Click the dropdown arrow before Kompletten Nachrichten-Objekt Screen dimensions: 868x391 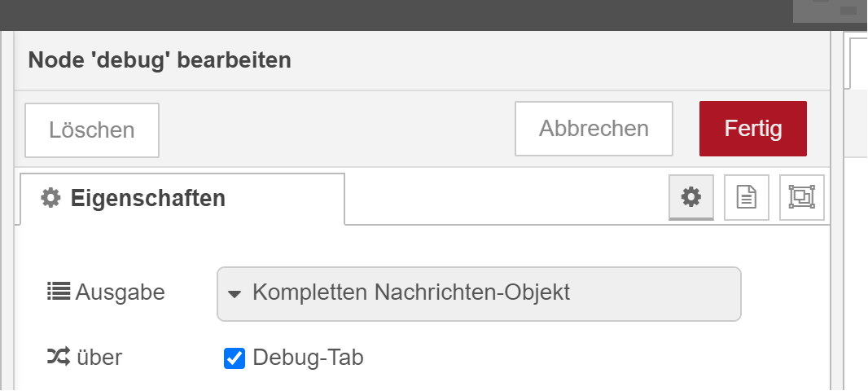235,294
